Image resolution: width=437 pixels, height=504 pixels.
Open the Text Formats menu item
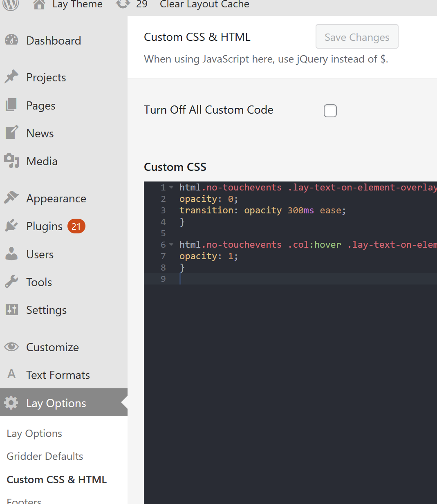click(x=58, y=375)
